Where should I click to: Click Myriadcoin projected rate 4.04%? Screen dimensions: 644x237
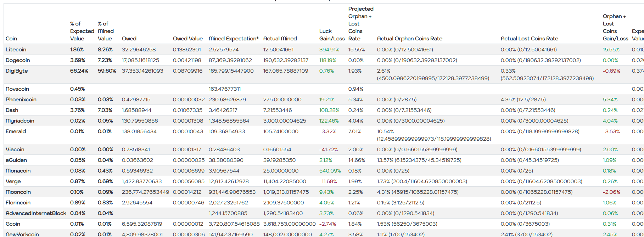click(356, 121)
